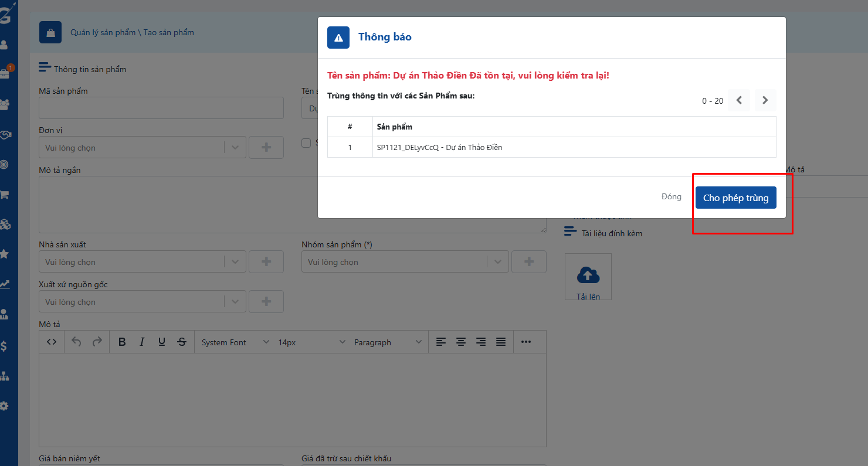Open the "System Font" font family dropdown
This screenshot has height=466, width=868.
tap(235, 342)
